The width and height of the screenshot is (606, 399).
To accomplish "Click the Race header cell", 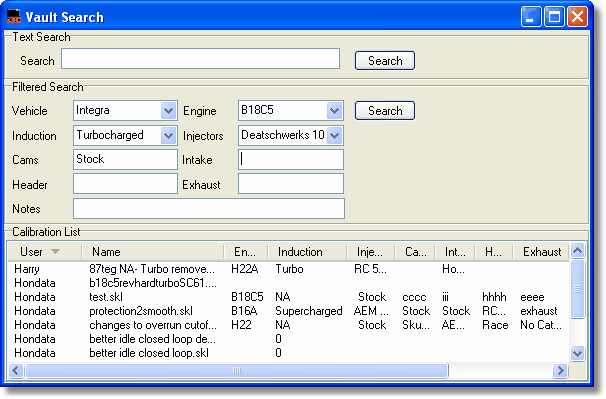I will [495, 325].
